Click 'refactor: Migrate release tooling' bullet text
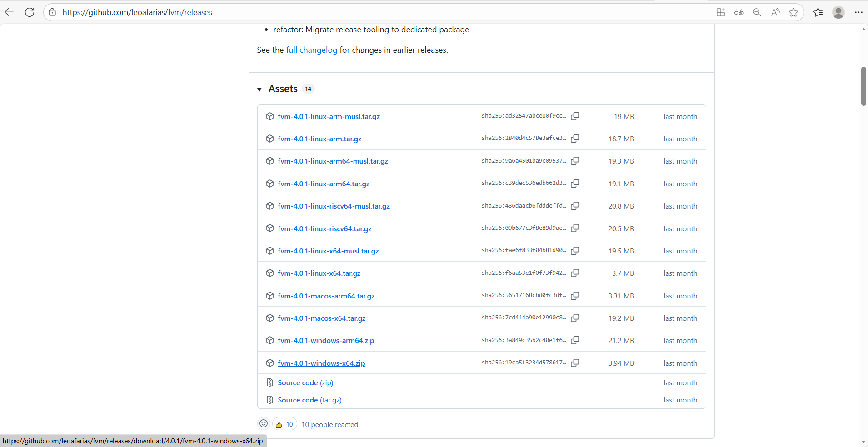 (x=371, y=30)
